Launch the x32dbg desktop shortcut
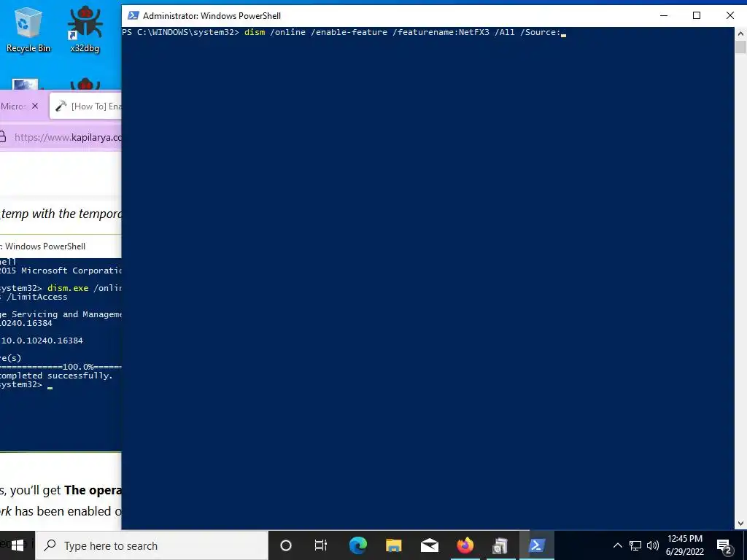This screenshot has width=747, height=560. pos(85,28)
